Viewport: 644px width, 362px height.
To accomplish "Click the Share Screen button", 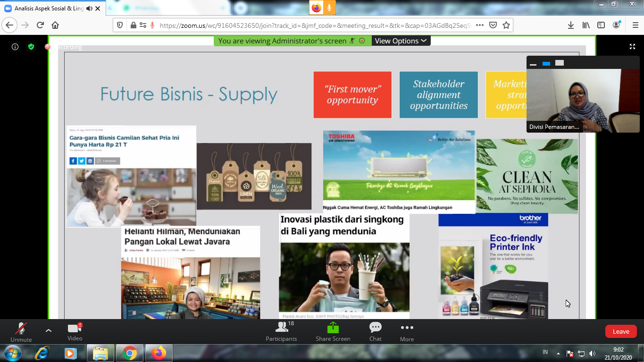I will click(333, 332).
